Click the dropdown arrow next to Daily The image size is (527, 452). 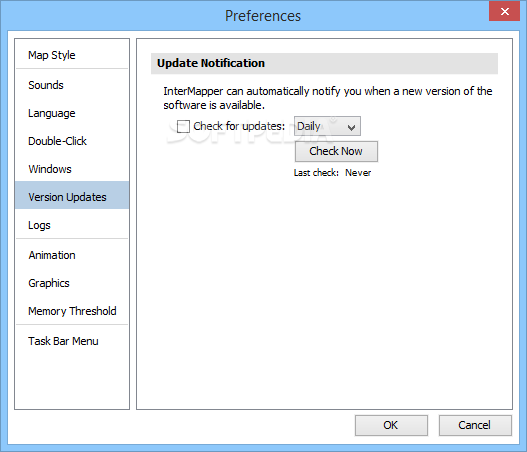(x=351, y=127)
